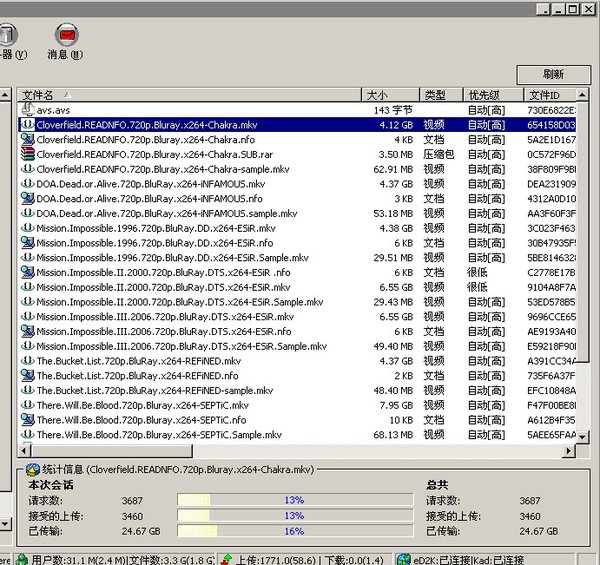This screenshot has height=565, width=600.
Task: Select Mission.Impossible.1996.720p.BluRay.DD.x264-ESiR.mkv
Action: click(156, 228)
